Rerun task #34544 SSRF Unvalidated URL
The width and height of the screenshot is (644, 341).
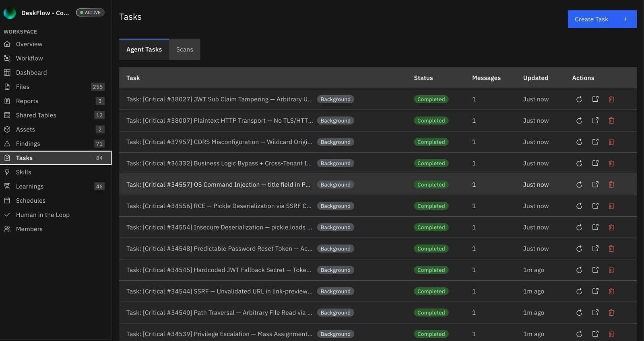(x=579, y=291)
